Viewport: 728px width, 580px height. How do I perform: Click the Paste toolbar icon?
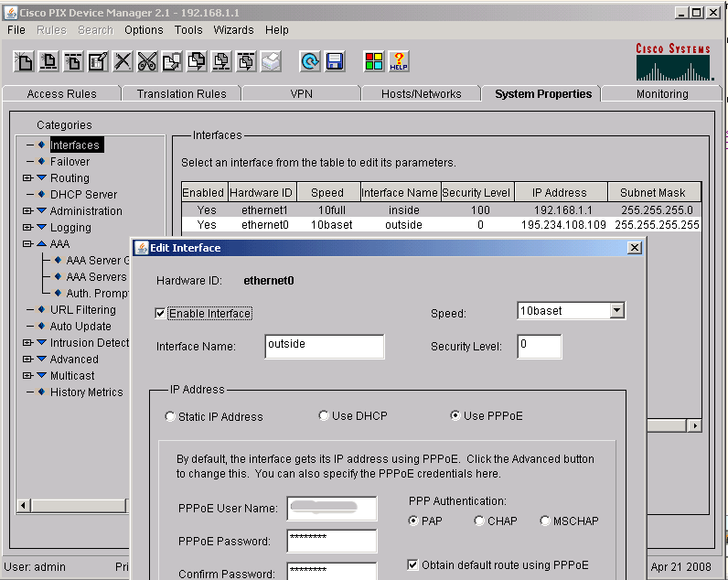[x=197, y=61]
